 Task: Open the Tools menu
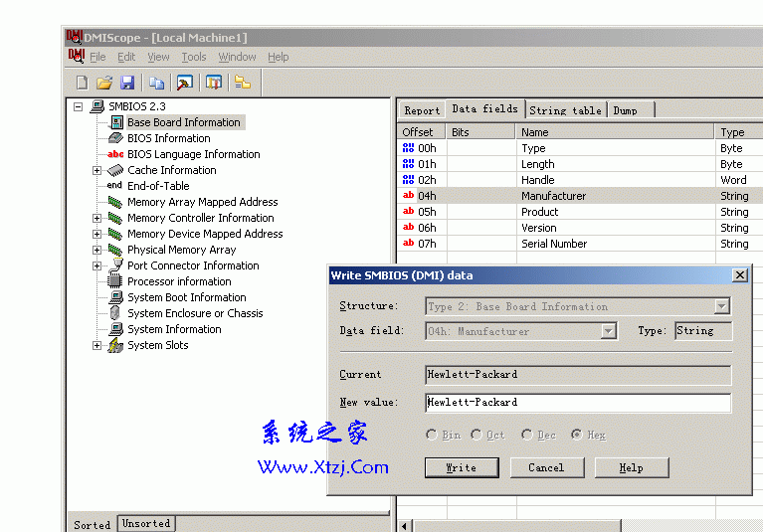(x=194, y=57)
